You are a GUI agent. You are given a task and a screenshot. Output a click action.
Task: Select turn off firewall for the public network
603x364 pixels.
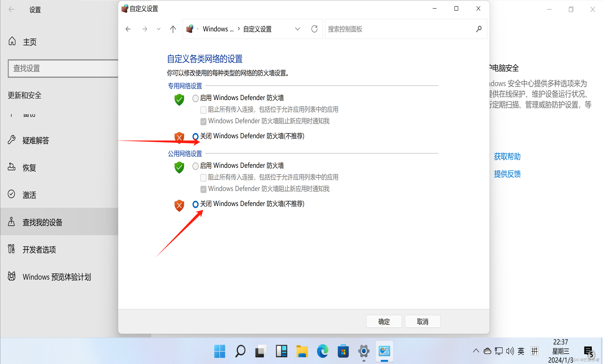pyautogui.click(x=195, y=204)
